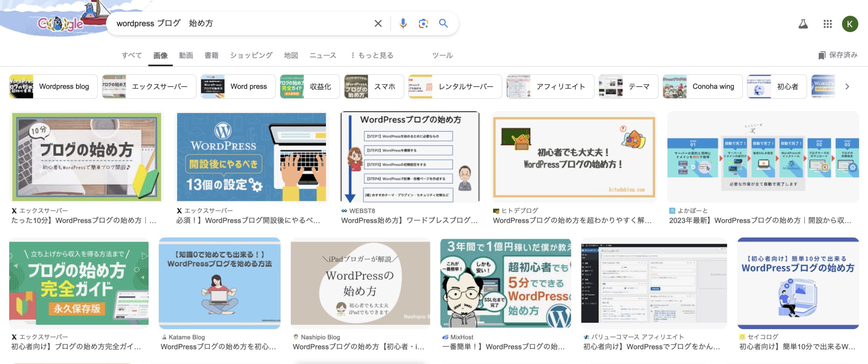This screenshot has height=364, width=868.
Task: Open link 一番簡単！】WordPressブログの始…
Action: (504, 347)
